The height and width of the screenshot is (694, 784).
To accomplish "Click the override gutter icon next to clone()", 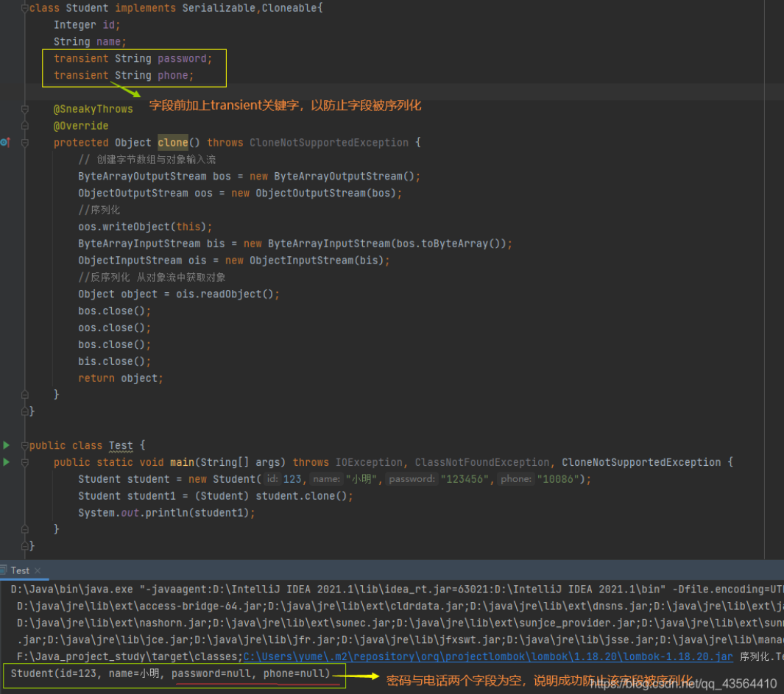I will [5, 143].
